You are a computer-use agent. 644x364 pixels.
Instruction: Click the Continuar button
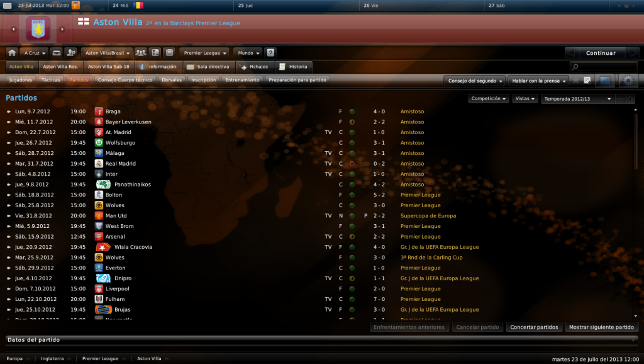(x=601, y=53)
